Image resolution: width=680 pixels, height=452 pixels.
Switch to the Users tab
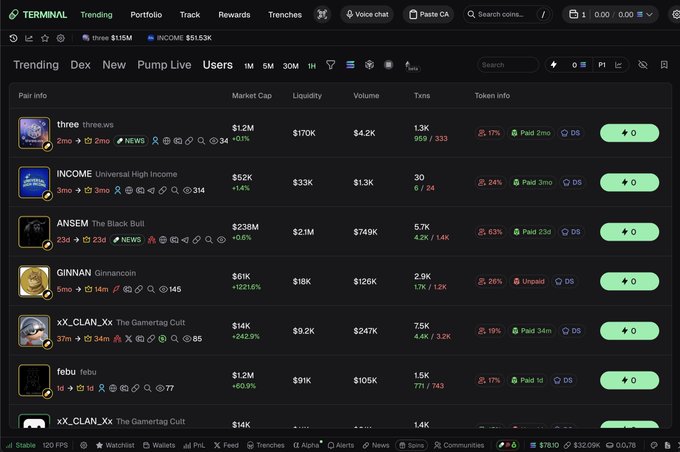pyautogui.click(x=218, y=65)
